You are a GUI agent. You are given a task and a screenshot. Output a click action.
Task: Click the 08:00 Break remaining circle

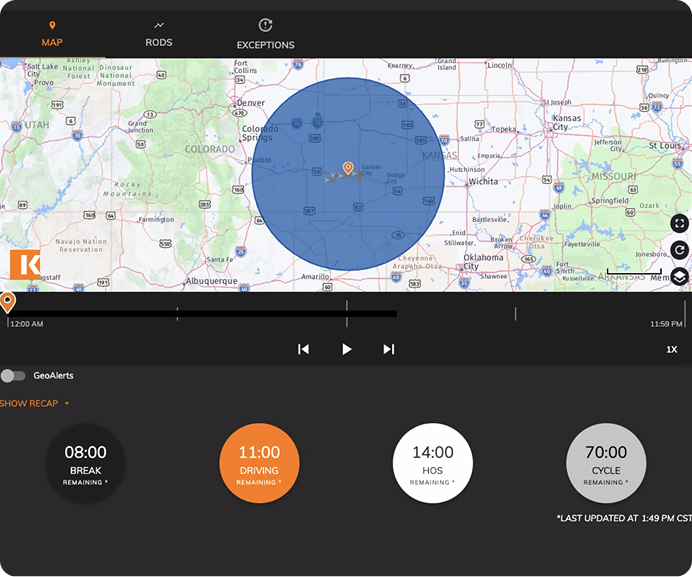tap(86, 463)
